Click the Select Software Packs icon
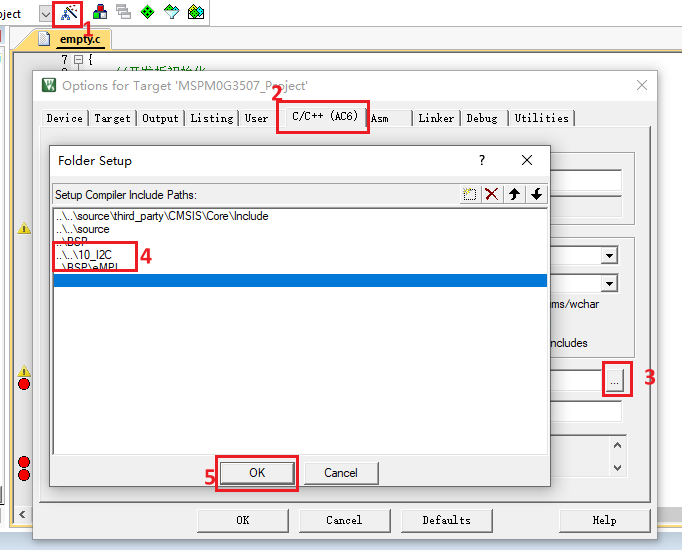The height and width of the screenshot is (552, 682). pyautogui.click(x=172, y=13)
